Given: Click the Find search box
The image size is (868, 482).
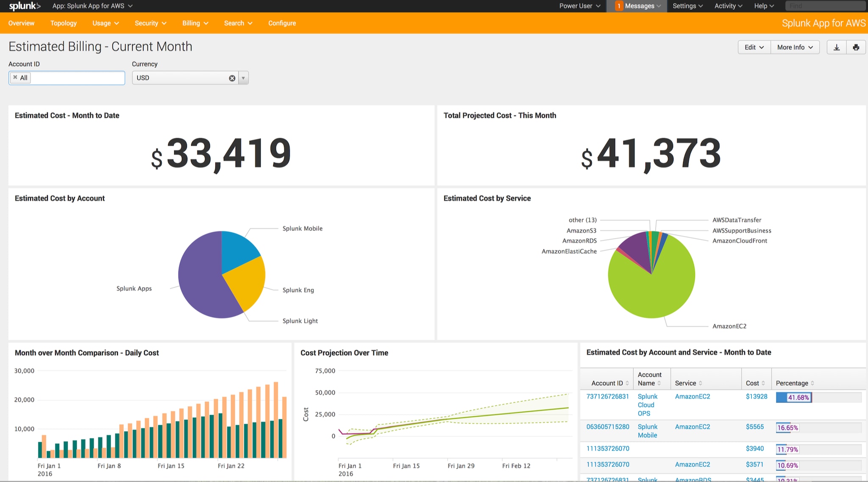Looking at the screenshot, I should 825,6.
